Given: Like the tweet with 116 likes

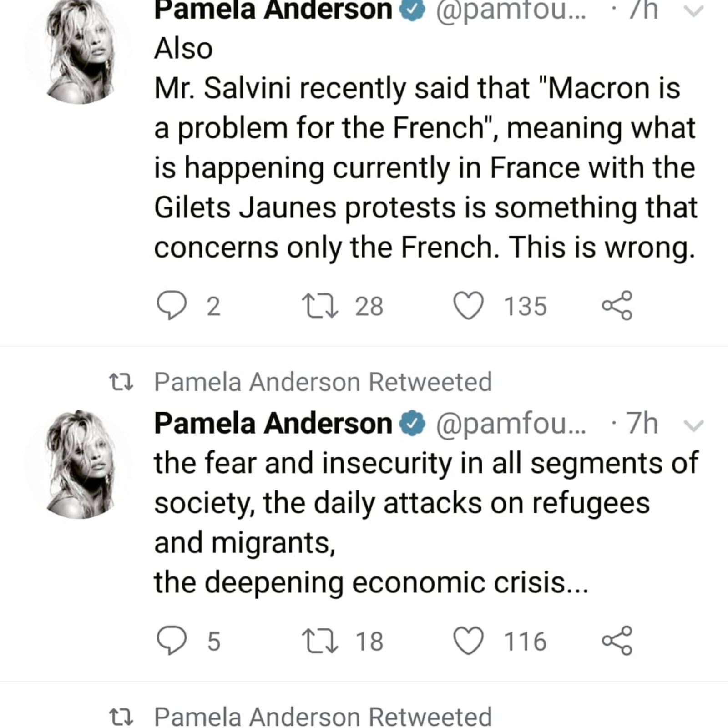Looking at the screenshot, I should pos(469,641).
